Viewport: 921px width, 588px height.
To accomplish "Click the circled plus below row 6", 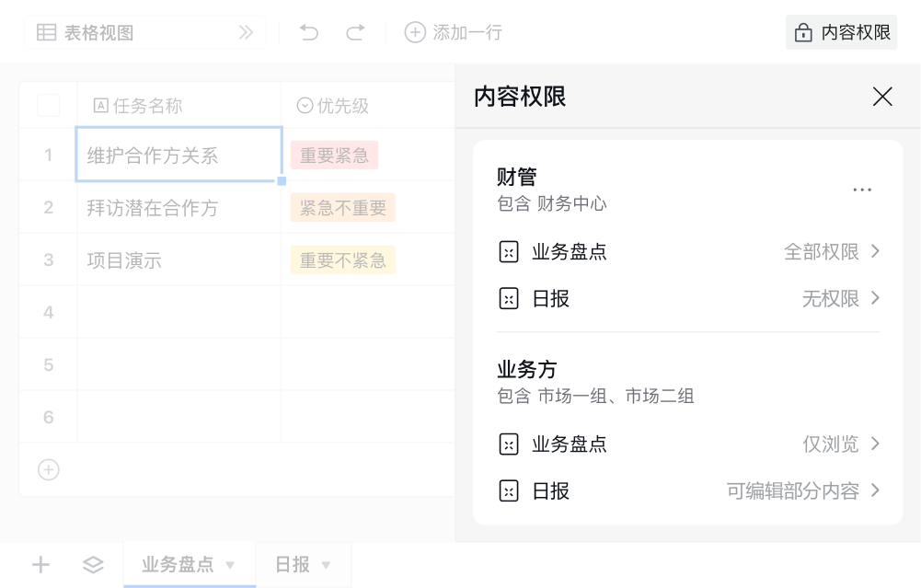I will tap(48, 470).
